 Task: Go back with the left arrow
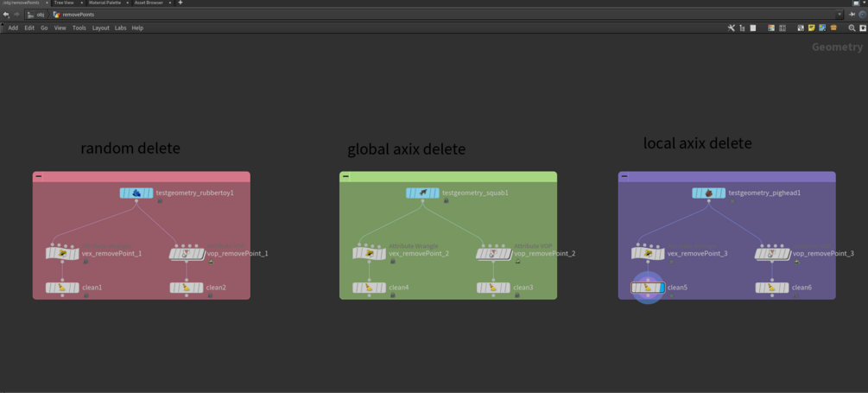click(x=6, y=15)
